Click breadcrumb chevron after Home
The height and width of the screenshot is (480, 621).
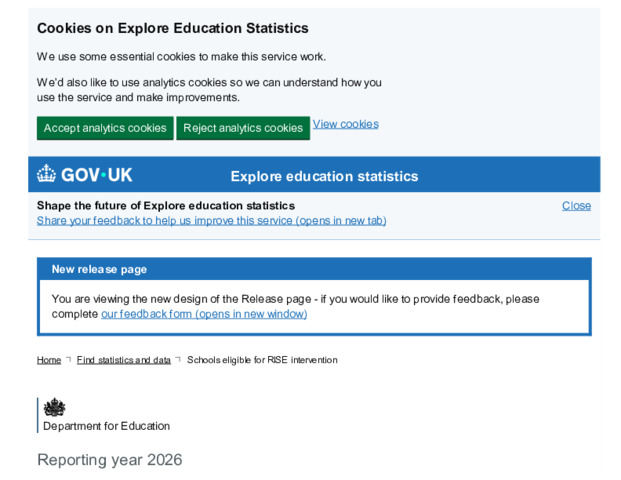69,360
